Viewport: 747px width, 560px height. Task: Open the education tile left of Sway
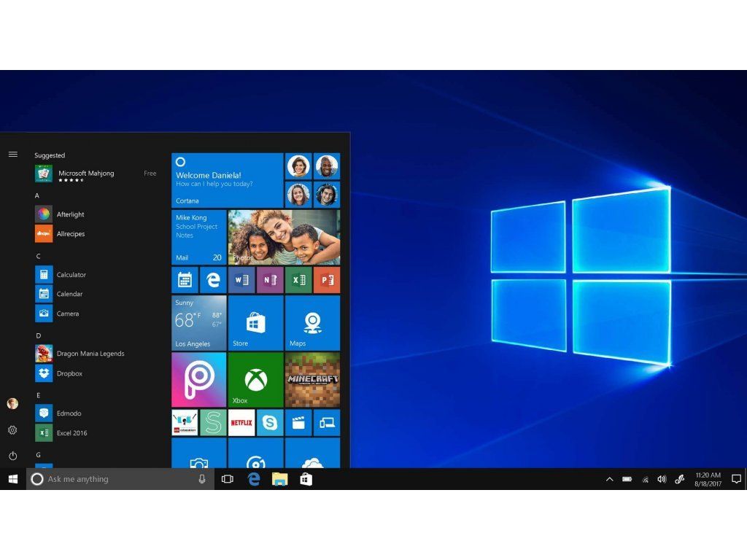coord(185,422)
